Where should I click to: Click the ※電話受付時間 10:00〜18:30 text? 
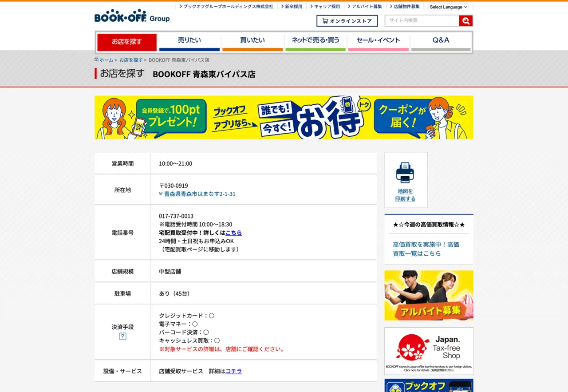(196, 225)
